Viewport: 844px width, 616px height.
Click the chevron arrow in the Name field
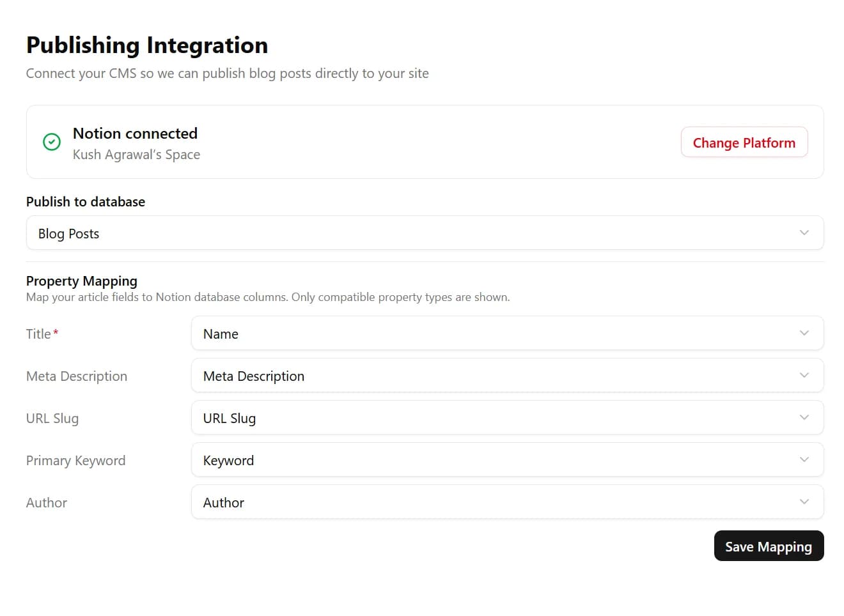(804, 333)
